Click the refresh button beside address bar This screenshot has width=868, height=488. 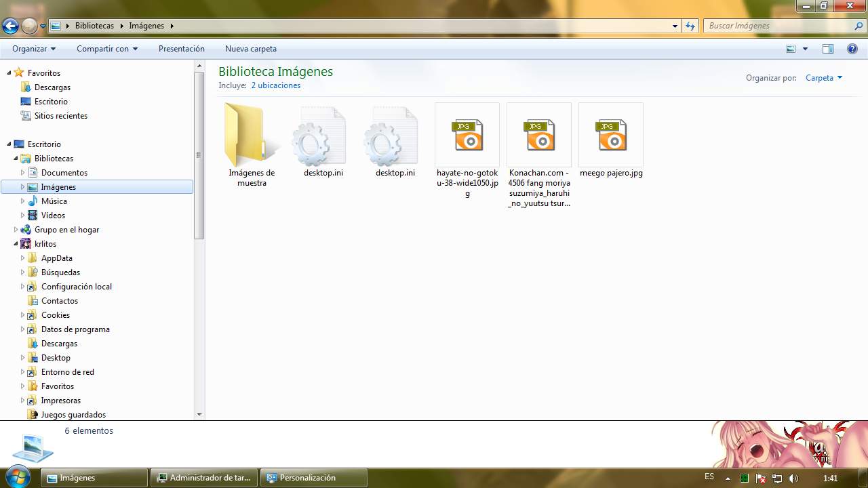[690, 26]
